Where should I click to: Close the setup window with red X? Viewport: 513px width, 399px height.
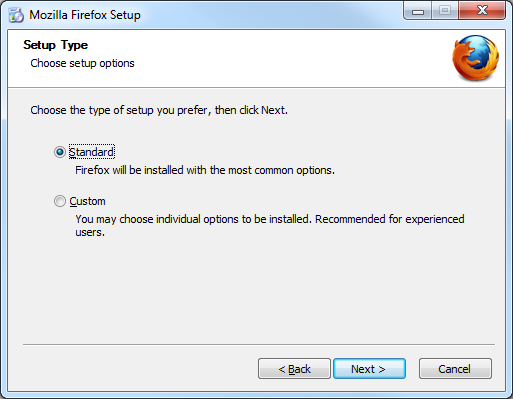482,11
